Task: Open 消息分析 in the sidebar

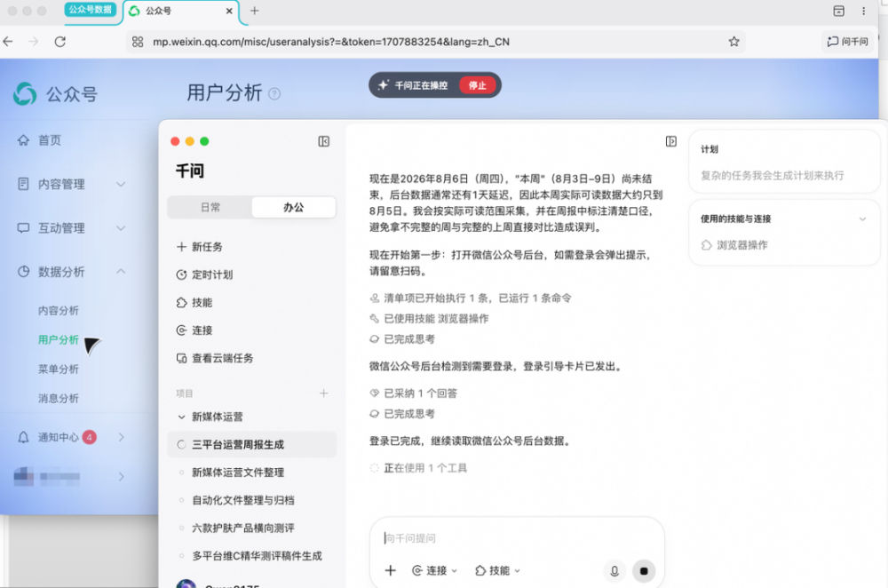Action: tap(59, 399)
